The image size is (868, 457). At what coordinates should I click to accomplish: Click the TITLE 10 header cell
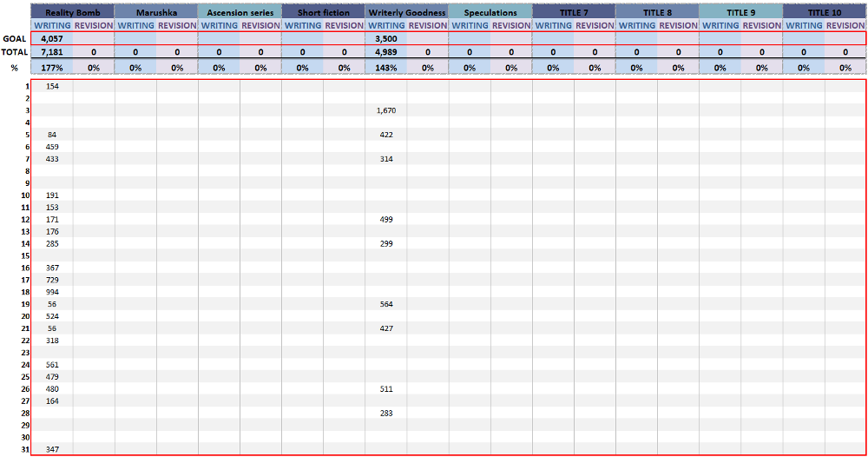click(x=824, y=12)
